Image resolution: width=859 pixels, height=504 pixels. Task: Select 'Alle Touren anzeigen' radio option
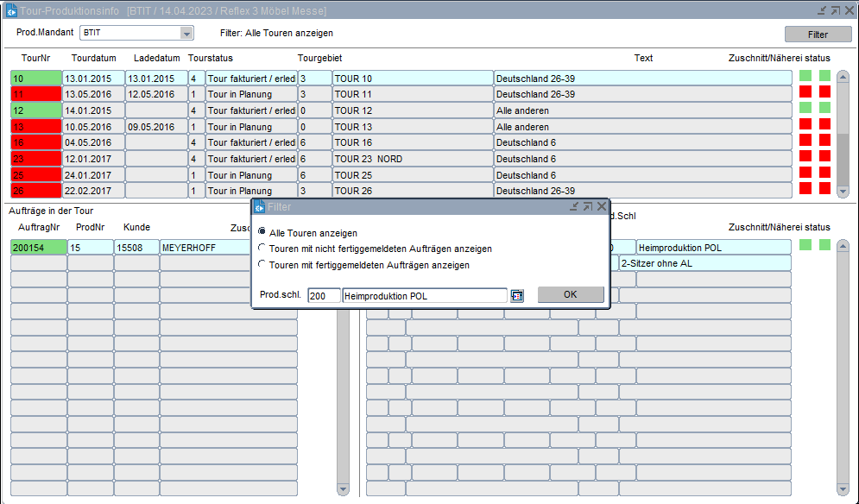click(262, 232)
